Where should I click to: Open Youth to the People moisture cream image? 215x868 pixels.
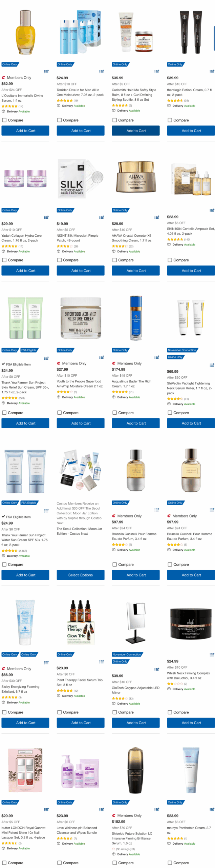(81, 318)
